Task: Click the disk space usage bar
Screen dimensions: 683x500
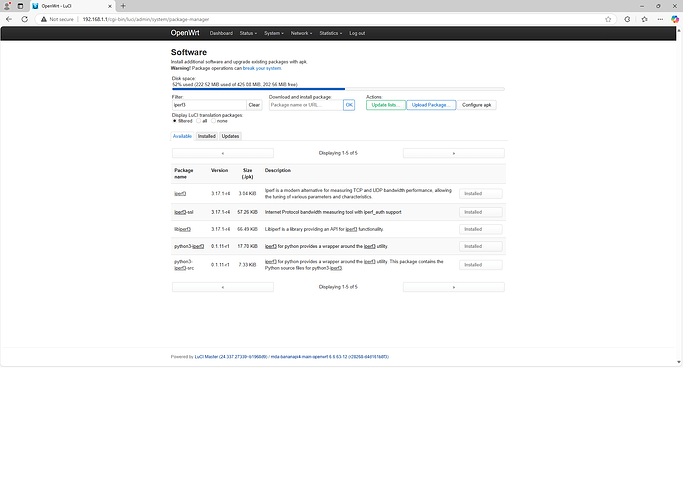Action: (x=338, y=89)
